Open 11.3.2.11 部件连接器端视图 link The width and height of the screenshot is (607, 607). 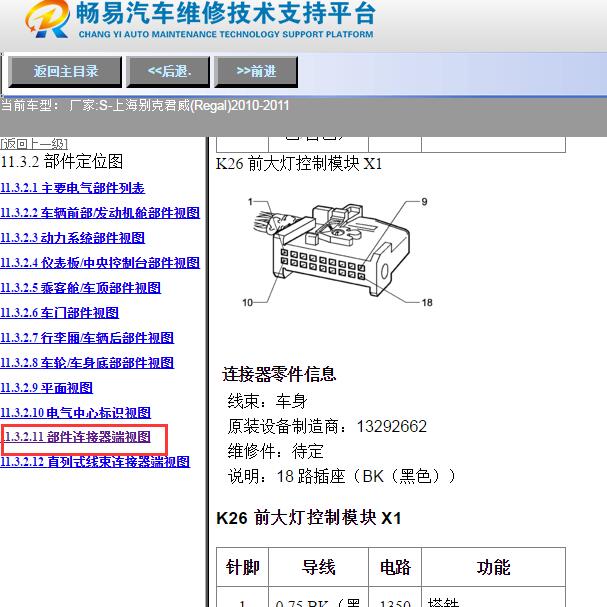77,437
